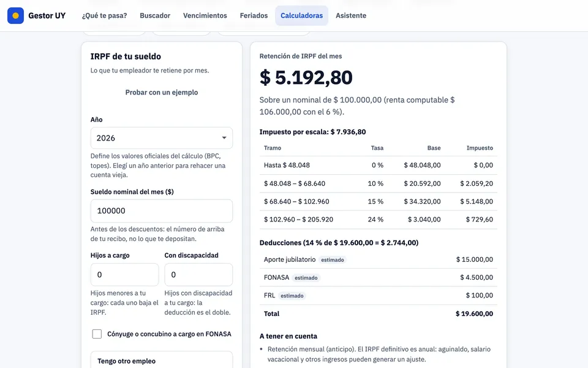
Task: Open the Año dropdown showing 2026
Action: pos(162,138)
